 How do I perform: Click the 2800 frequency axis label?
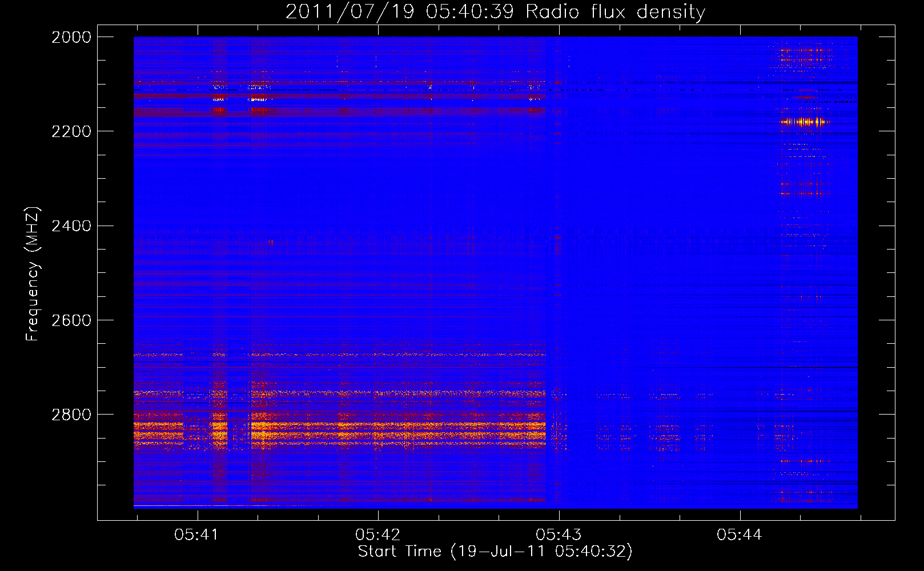71,414
